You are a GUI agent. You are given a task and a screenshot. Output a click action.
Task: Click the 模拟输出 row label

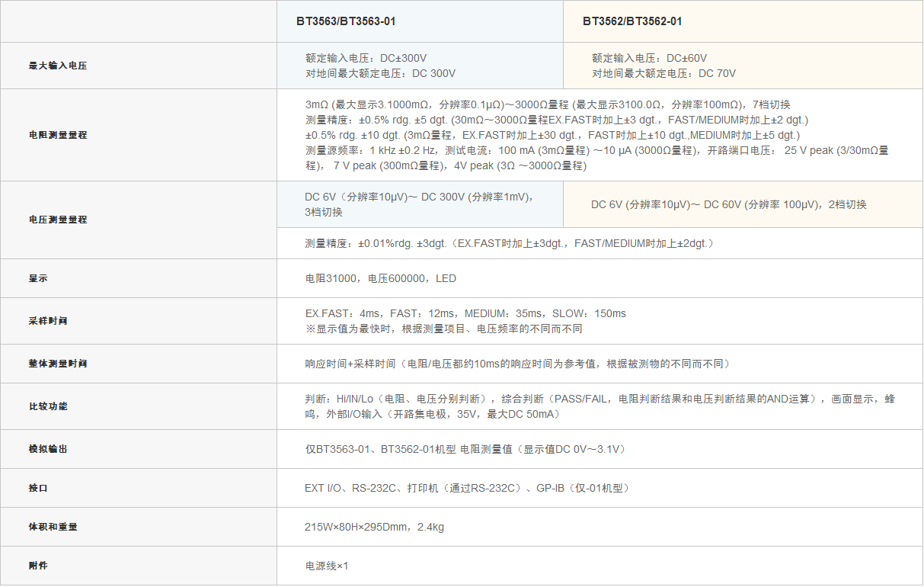pos(48,449)
